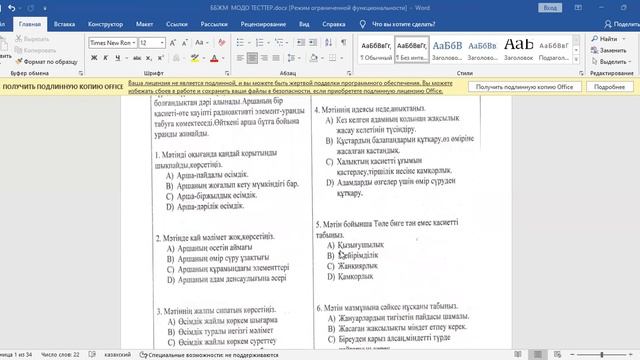Toggle bold (Ж) formatting
The width and height of the screenshot is (640, 360).
coord(94,58)
